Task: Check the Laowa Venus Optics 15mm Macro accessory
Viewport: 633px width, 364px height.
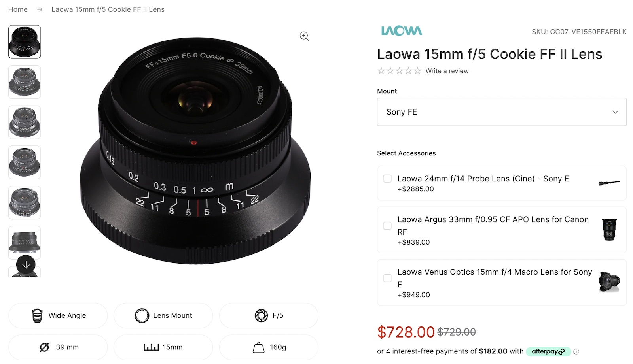Action: click(388, 278)
